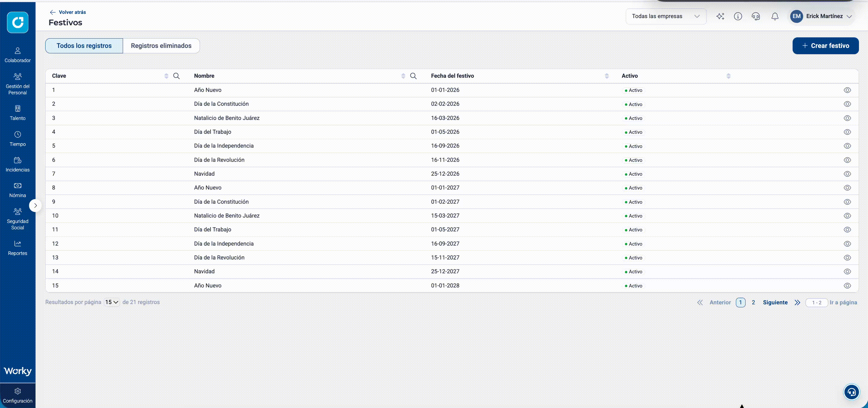This screenshot has width=868, height=408.
Task: Open the Nómina module
Action: point(17,190)
